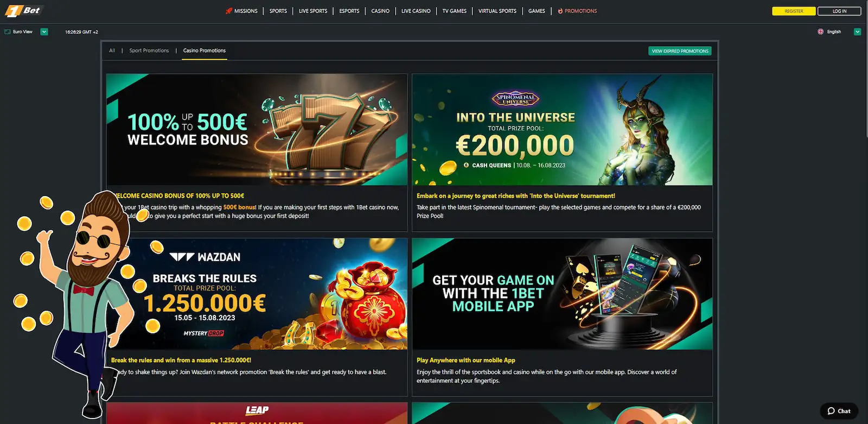Click the Log In button
This screenshot has height=424, width=868.
point(839,11)
